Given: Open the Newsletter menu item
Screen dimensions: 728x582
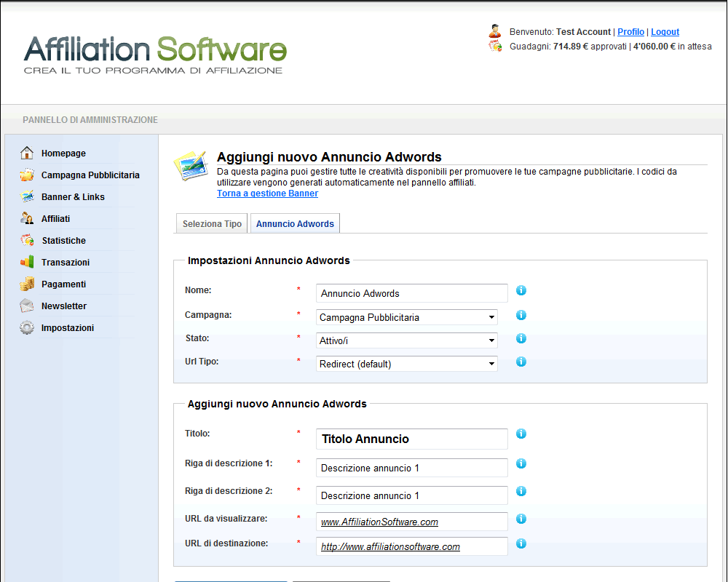Looking at the screenshot, I should pyautogui.click(x=64, y=306).
